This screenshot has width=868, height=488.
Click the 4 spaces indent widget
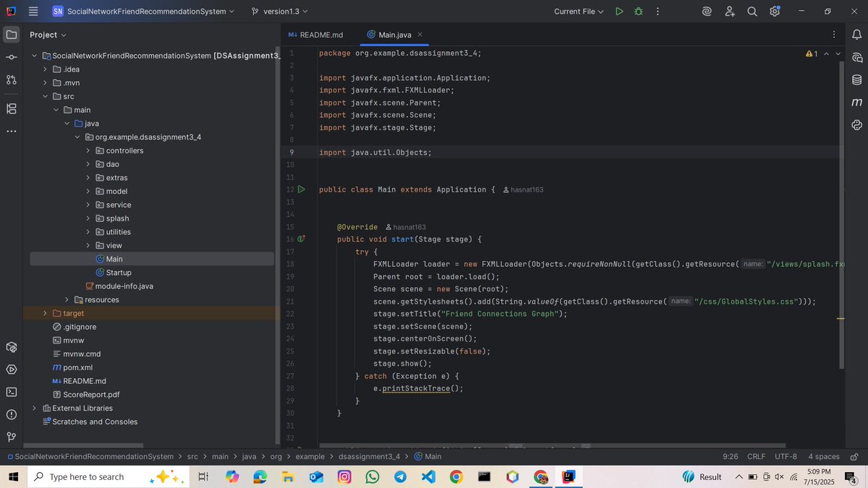[x=824, y=457]
